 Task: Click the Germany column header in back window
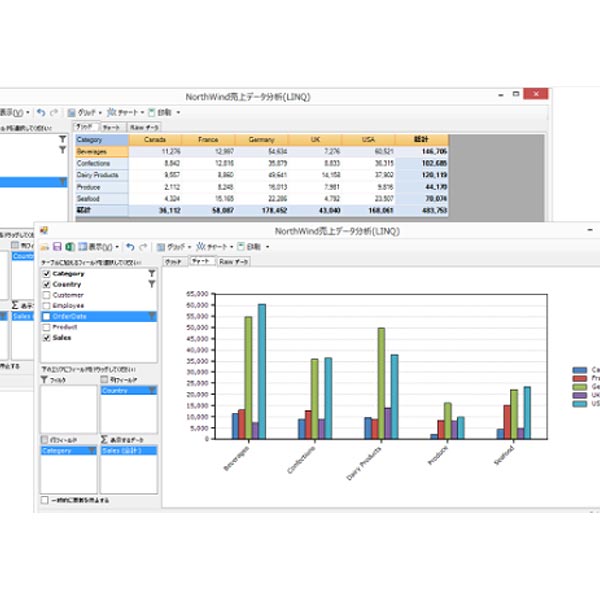pos(262,140)
